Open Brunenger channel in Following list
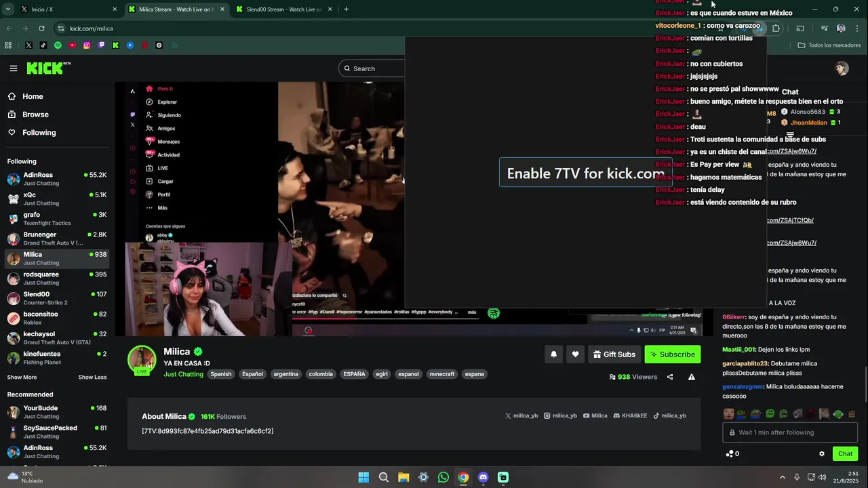Screen dimensions: 868x488 (x=57, y=238)
